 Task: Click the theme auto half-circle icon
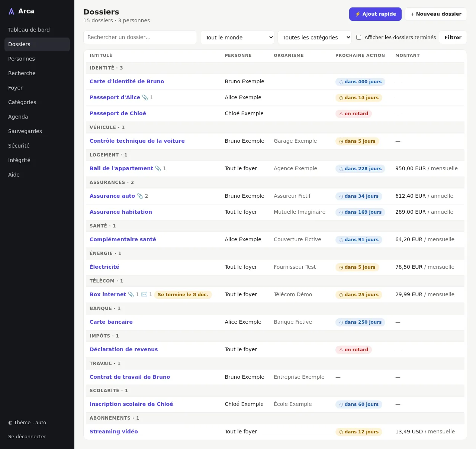pyautogui.click(x=10, y=423)
